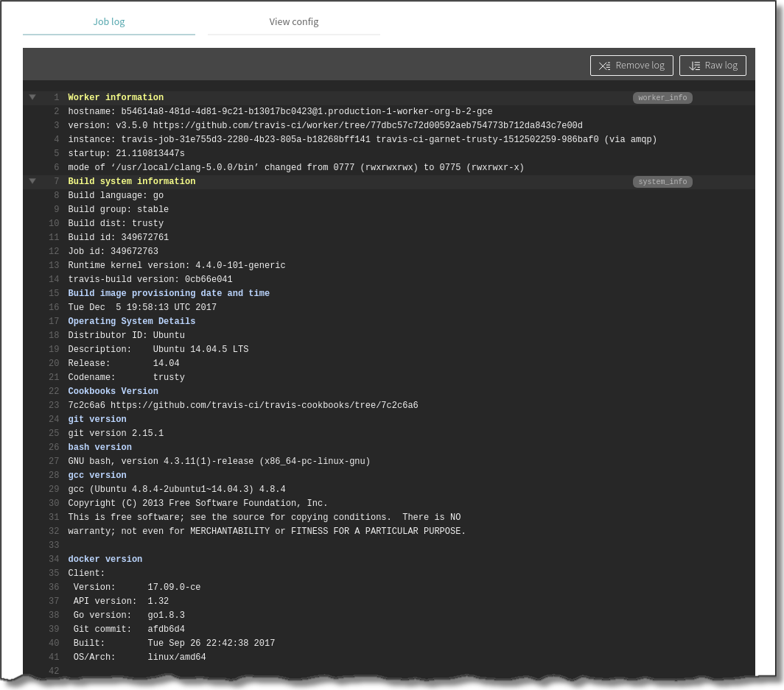Click the gcc version heading
Image resolution: width=784 pixels, height=690 pixels.
pos(97,476)
